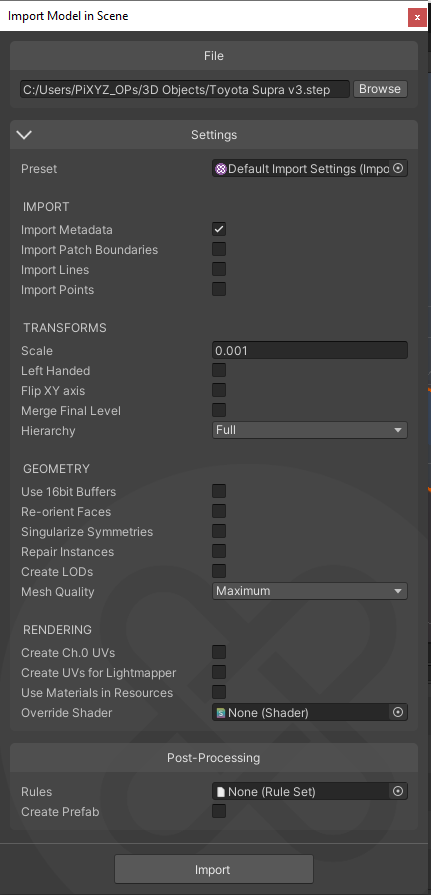
Task: Enable Import Patch Boundaries
Action: (219, 249)
